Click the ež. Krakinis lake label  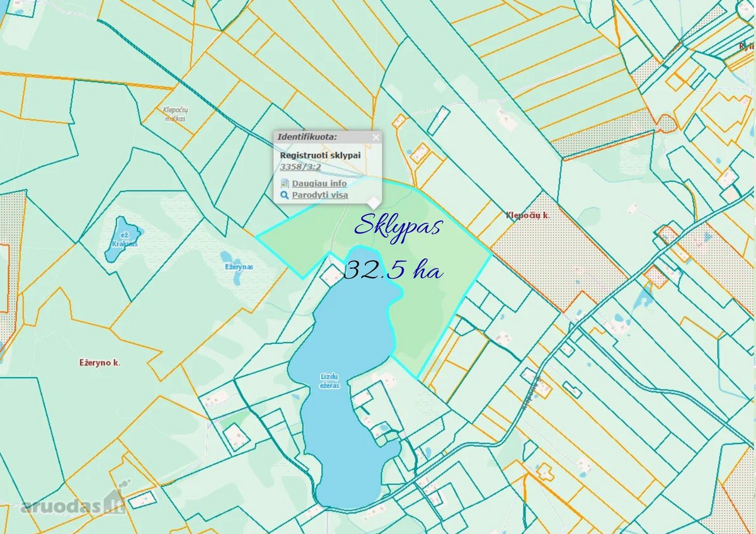[125, 240]
